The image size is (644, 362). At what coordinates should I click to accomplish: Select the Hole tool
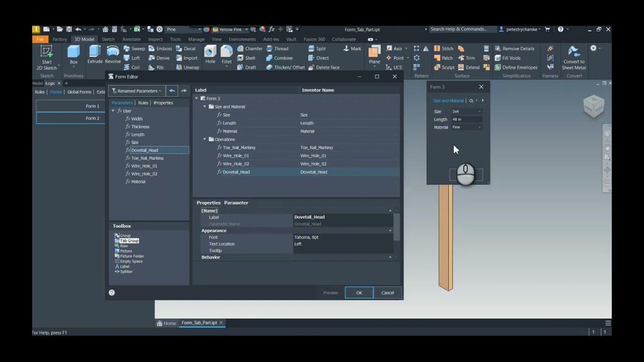[x=210, y=55]
